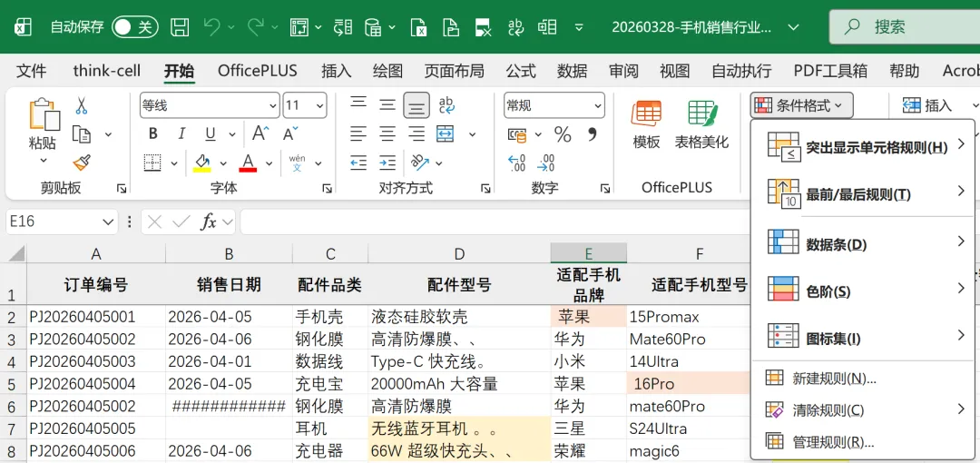The height and width of the screenshot is (463, 980).
Task: Click the wén phonetic guide icon
Action: [297, 163]
